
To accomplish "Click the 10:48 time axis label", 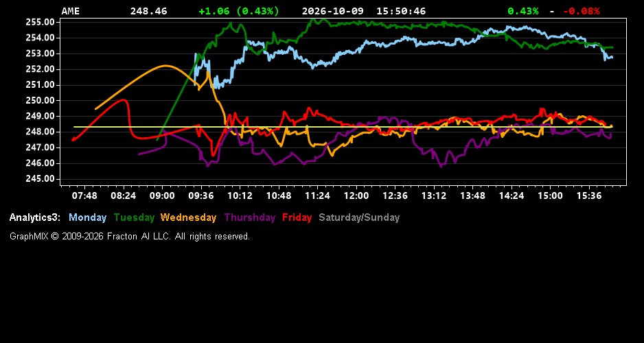I will tap(279, 196).
